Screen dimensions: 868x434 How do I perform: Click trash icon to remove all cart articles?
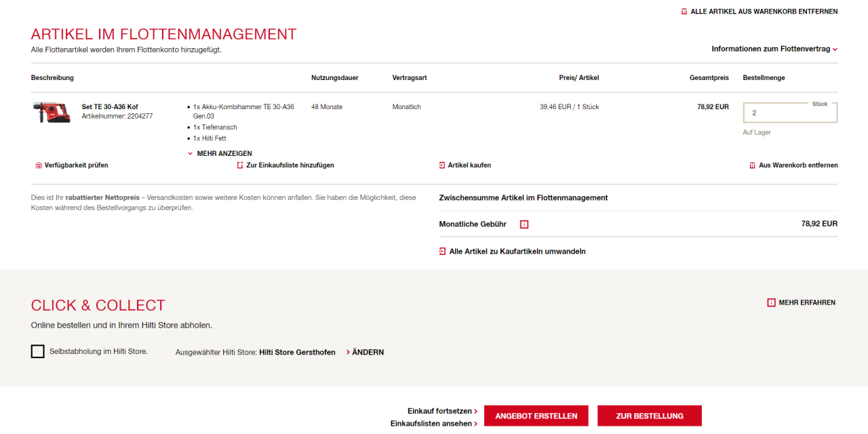click(x=684, y=12)
